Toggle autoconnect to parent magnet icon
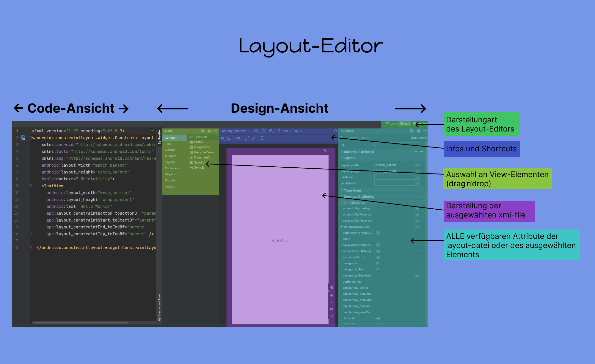This screenshot has height=364, width=595. tap(229, 138)
